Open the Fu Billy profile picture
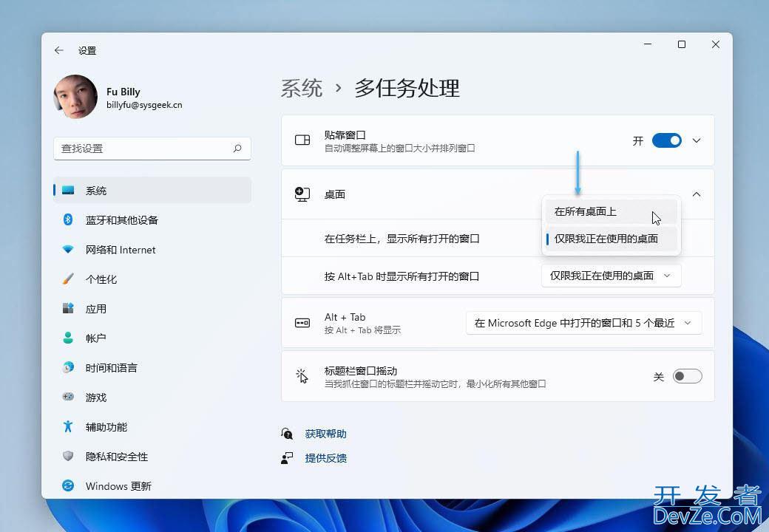The width and height of the screenshot is (769, 532). tap(75, 97)
